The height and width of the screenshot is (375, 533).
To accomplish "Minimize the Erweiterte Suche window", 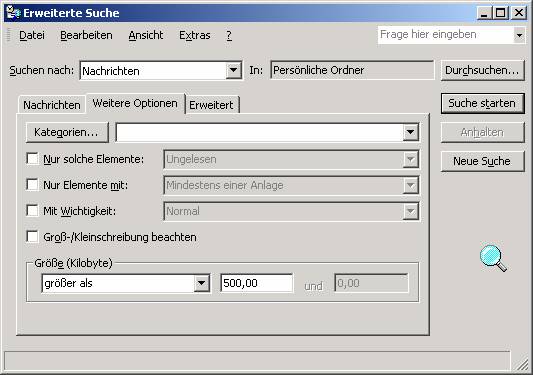I will 484,13.
